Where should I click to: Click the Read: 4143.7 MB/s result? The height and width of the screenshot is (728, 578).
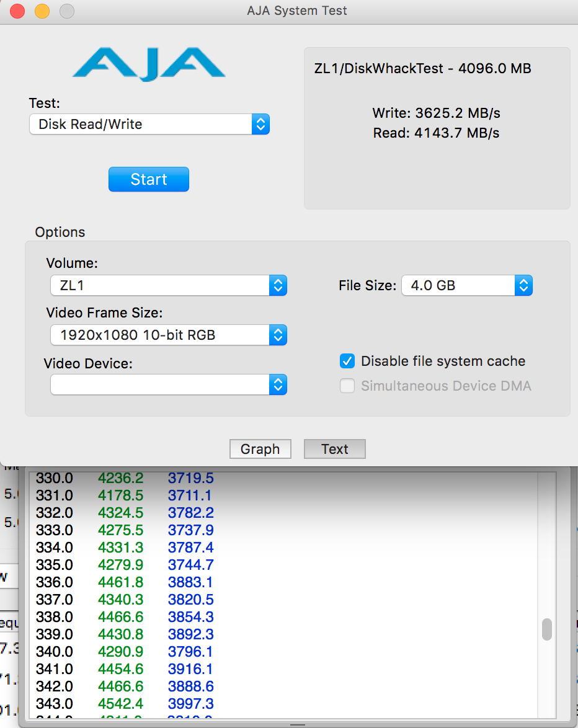pos(437,133)
